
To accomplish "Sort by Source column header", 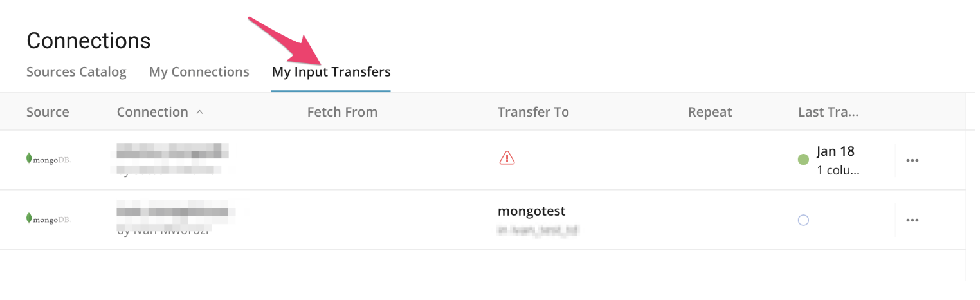I will [x=48, y=112].
